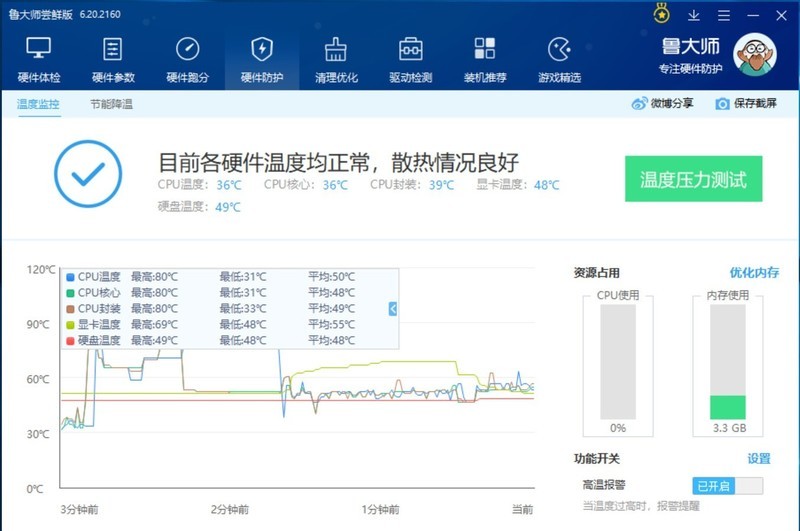Toggle the CPU封装 brown legend marker

click(x=70, y=309)
